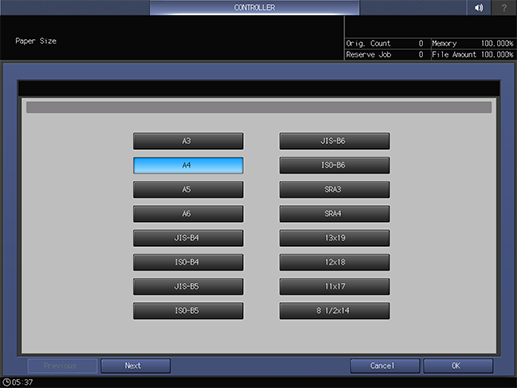Choose A6 paper size
The height and width of the screenshot is (388, 517).
(188, 214)
